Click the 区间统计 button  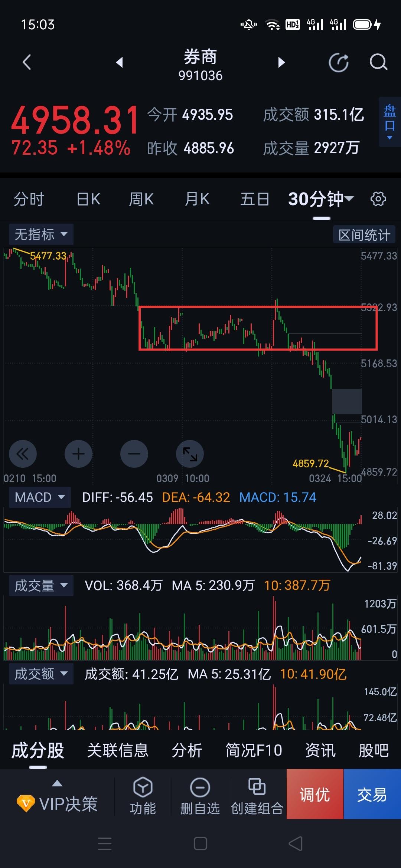pyautogui.click(x=364, y=235)
